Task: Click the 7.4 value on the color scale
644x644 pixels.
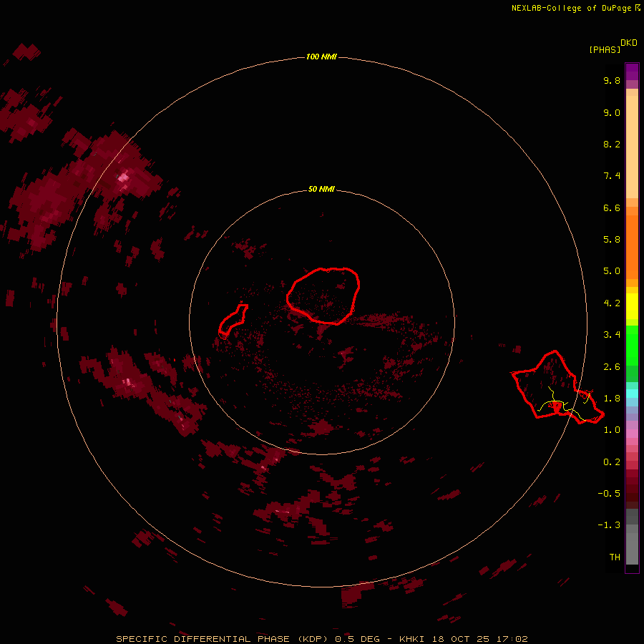Action: point(612,176)
